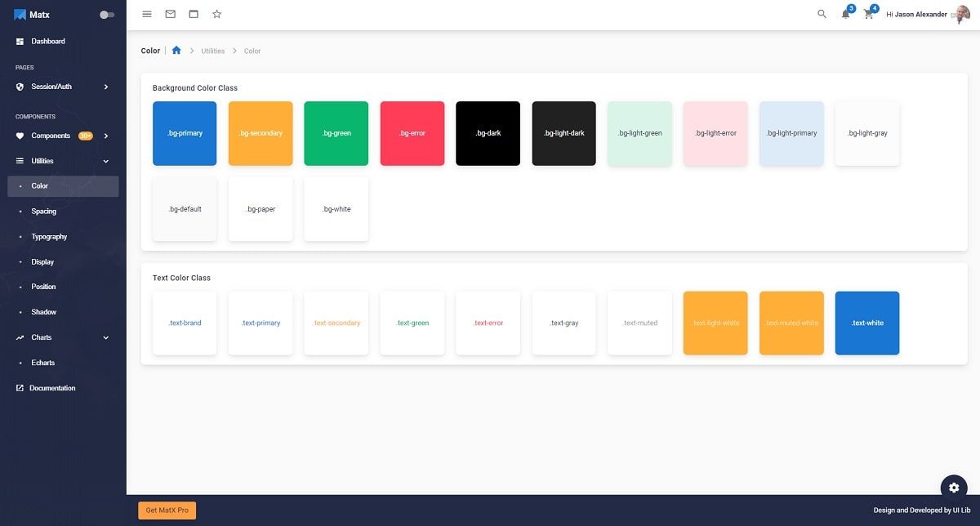980x526 pixels.
Task: Open the notifications bell with 3 alerts
Action: [x=845, y=14]
